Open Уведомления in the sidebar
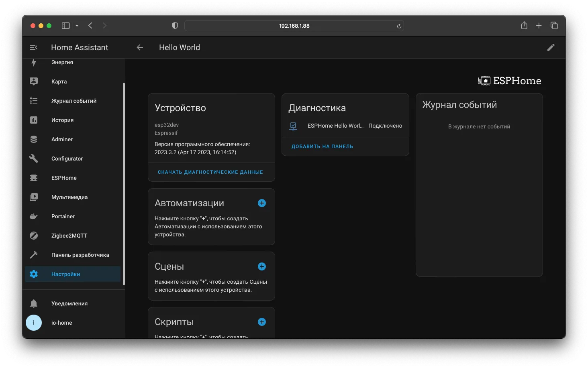The image size is (588, 368). [73, 303]
